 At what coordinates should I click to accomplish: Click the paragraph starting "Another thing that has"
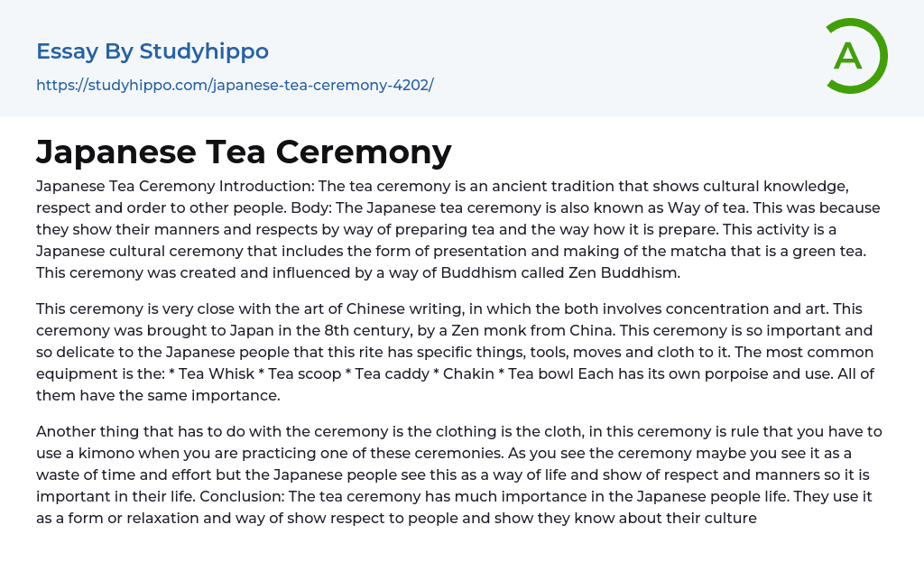[x=451, y=474]
